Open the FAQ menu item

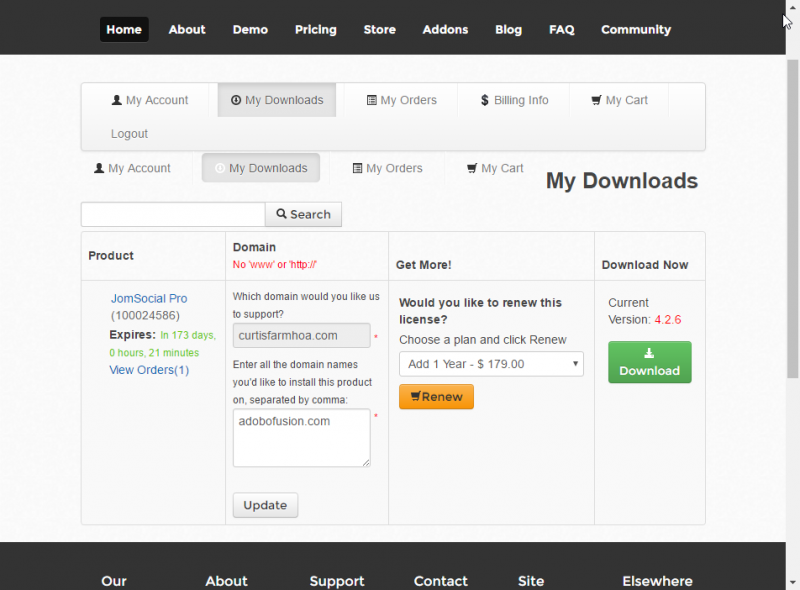pyautogui.click(x=562, y=30)
